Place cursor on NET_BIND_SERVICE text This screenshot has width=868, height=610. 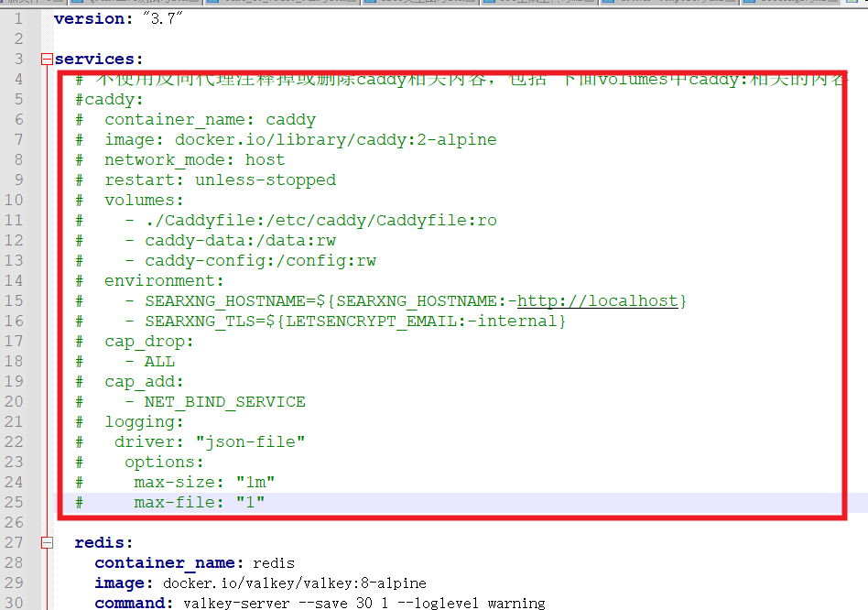[225, 402]
